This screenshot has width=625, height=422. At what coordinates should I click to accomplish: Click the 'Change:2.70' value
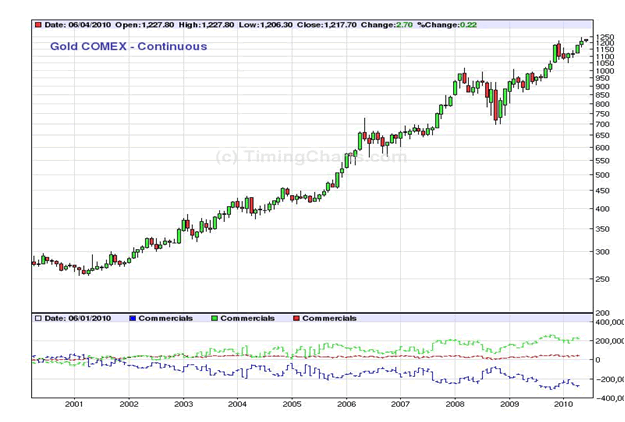coord(387,25)
